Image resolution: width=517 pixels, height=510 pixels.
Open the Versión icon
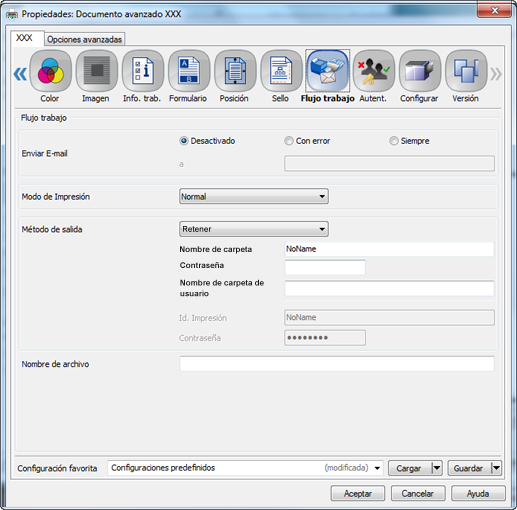click(x=466, y=71)
